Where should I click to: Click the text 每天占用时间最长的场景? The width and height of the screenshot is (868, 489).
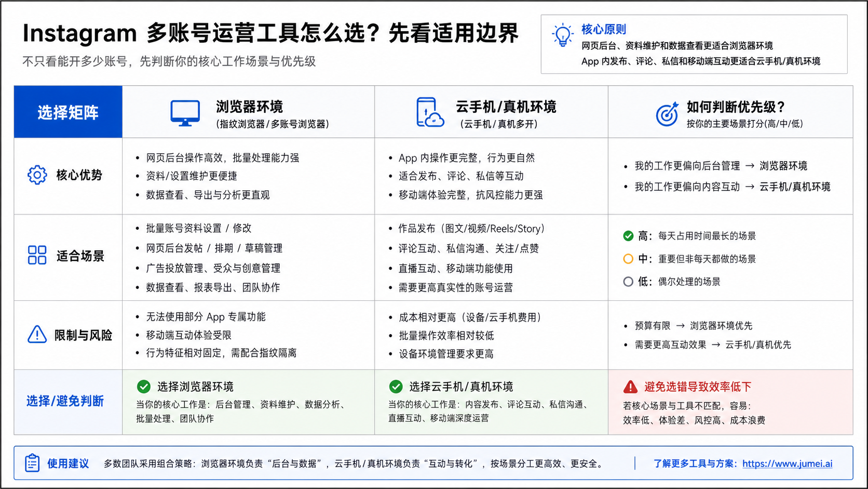[x=707, y=236]
